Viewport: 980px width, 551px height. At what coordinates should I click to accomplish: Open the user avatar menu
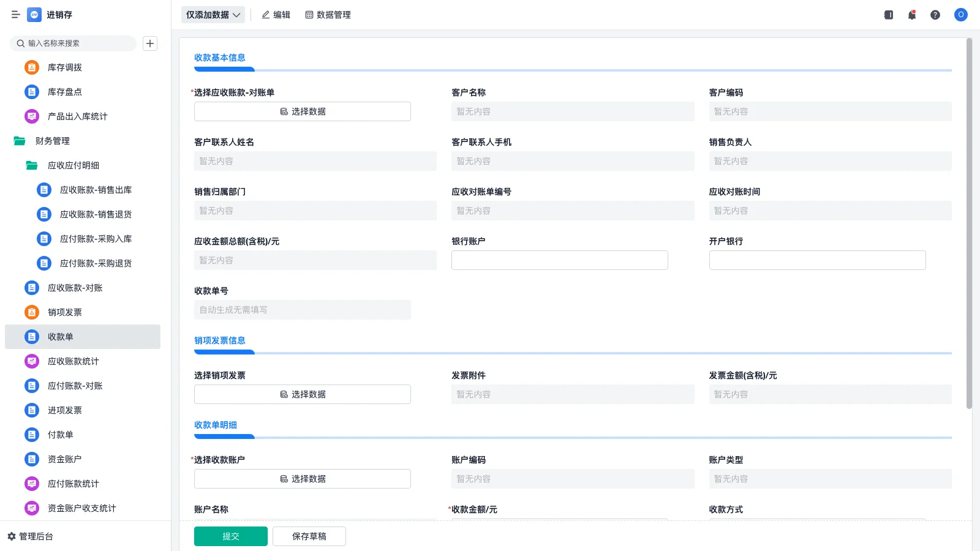[961, 15]
